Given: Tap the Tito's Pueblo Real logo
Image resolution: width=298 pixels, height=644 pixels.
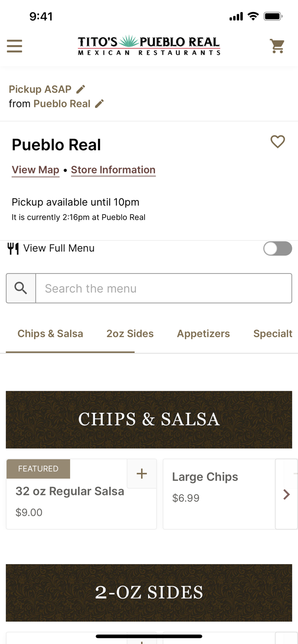Looking at the screenshot, I should point(149,46).
